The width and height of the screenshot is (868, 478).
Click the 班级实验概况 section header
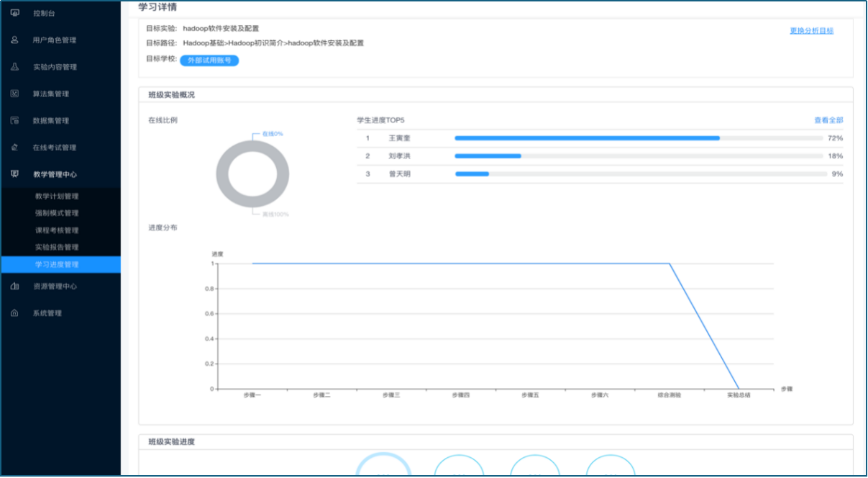[x=171, y=95]
